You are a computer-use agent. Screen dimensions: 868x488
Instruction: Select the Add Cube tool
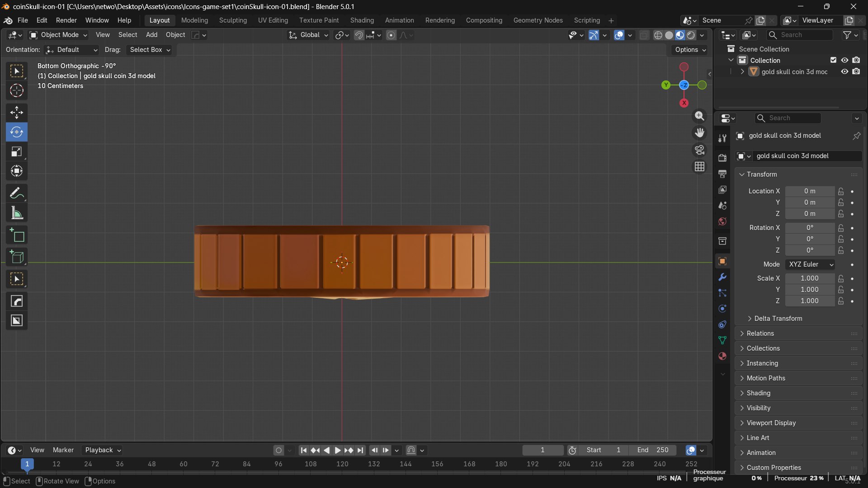point(17,257)
